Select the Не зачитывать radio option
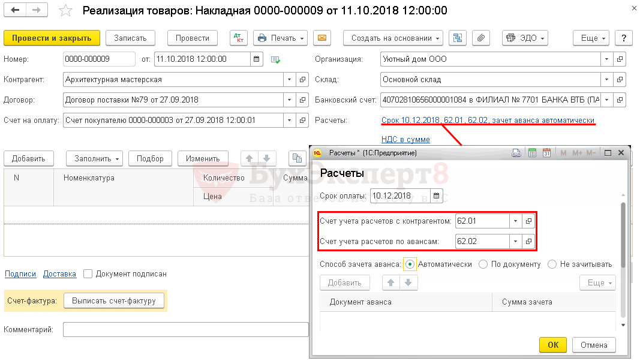 tap(552, 264)
